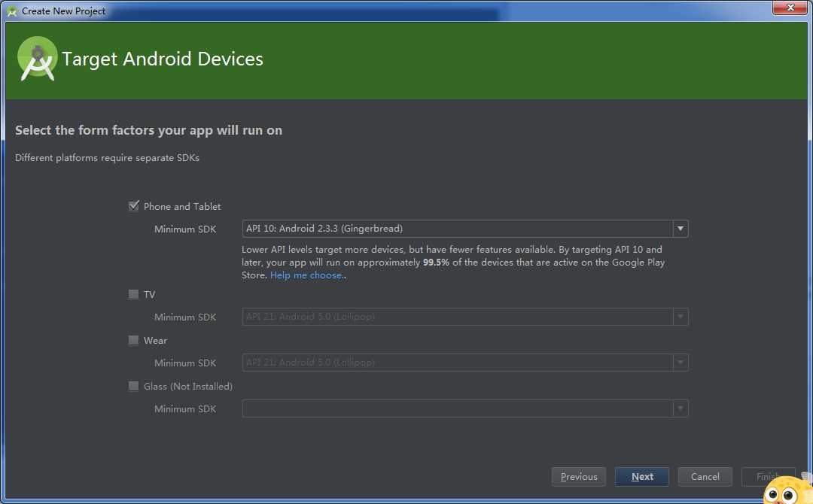Click the Android Studio logo in the header
The width and height of the screenshot is (813, 504).
click(38, 59)
